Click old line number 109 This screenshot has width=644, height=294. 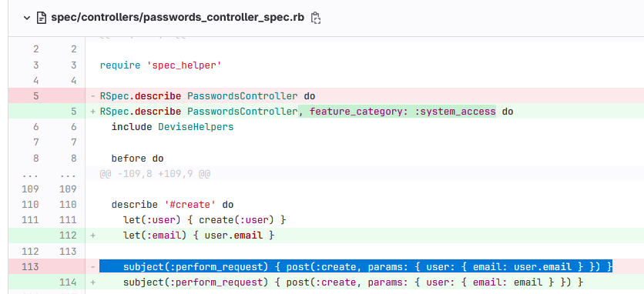click(x=30, y=189)
